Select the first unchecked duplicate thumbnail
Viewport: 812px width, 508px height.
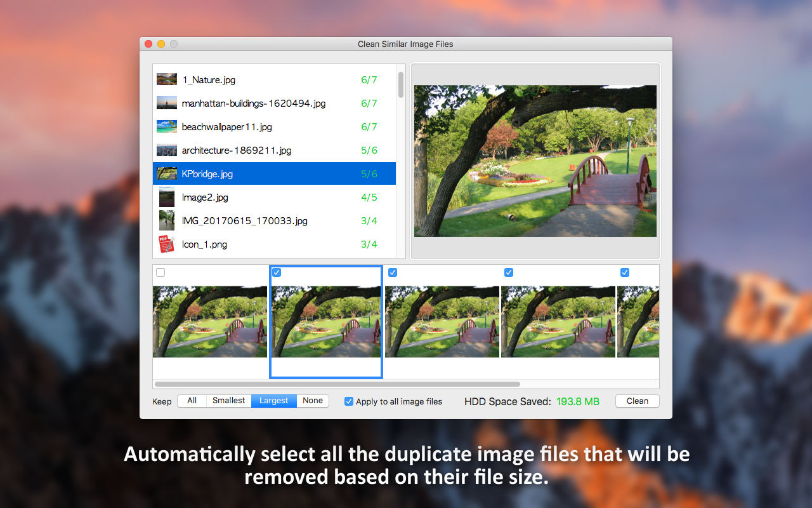click(210, 321)
